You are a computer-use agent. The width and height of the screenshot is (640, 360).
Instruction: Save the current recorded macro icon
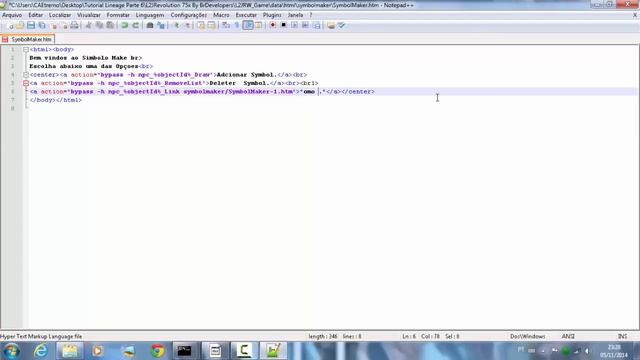coord(317,25)
